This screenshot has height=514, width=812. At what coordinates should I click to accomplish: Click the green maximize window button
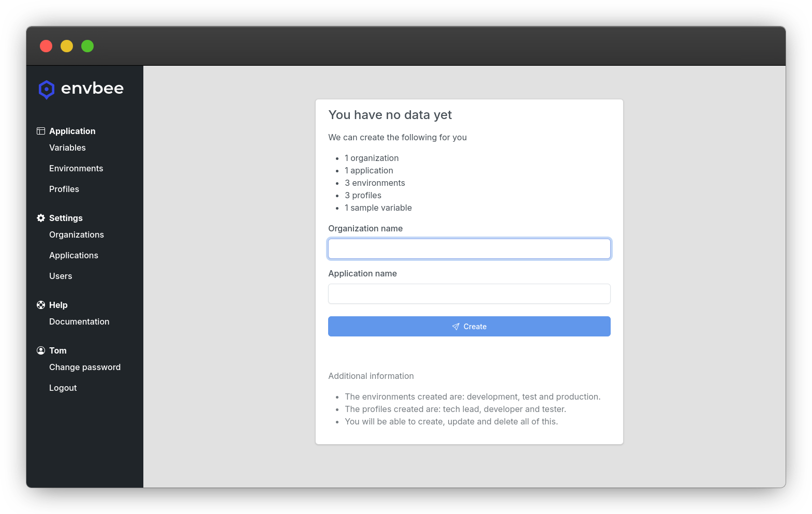87,46
